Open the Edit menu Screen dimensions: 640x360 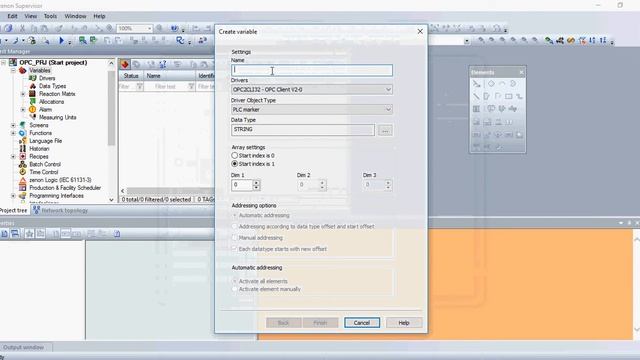coord(12,16)
